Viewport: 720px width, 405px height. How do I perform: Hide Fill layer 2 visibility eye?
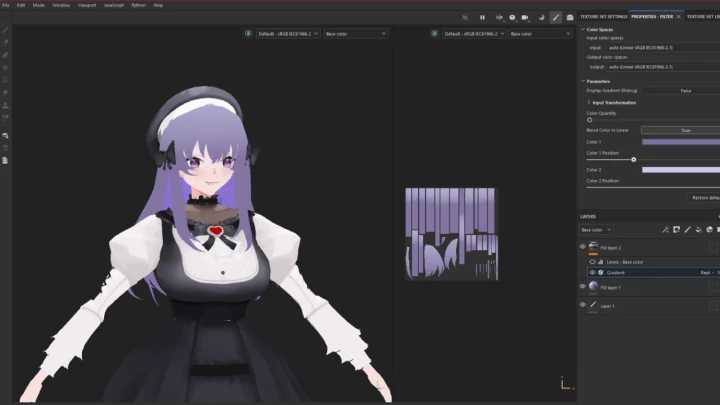(583, 247)
